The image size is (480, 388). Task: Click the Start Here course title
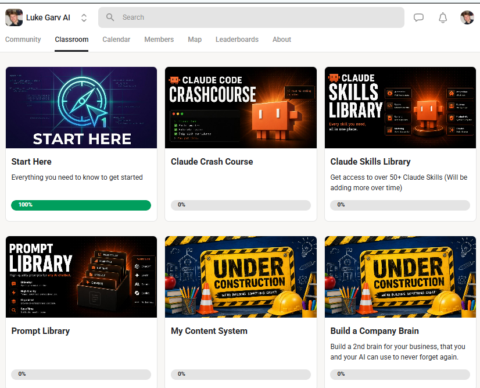[31, 162]
